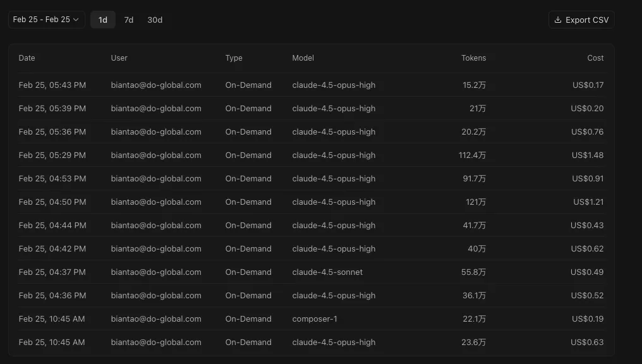The image size is (642, 364).
Task: Select the Feb 25, 05:36 PM date cell
Action: point(52,132)
